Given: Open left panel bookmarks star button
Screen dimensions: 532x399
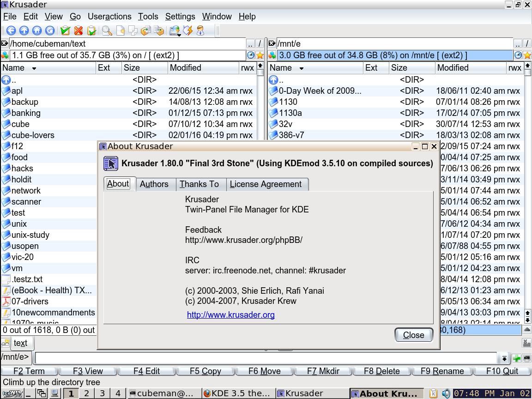Looking at the screenshot, I should click(260, 55).
